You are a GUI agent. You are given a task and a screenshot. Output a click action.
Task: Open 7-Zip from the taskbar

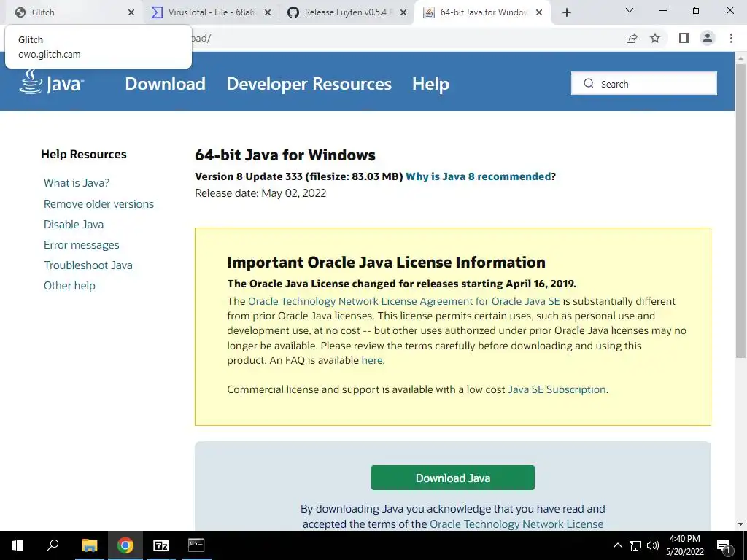coord(161,545)
